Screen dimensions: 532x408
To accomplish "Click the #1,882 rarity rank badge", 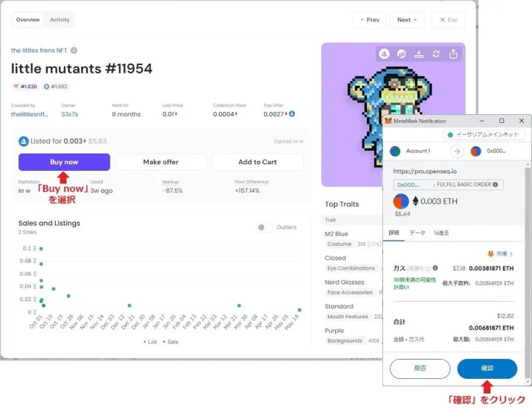I will point(55,87).
